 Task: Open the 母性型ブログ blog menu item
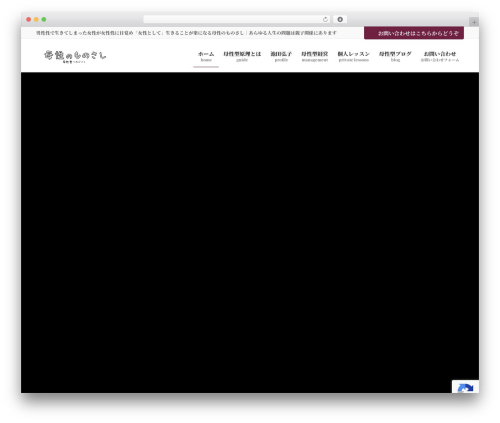pyautogui.click(x=395, y=56)
